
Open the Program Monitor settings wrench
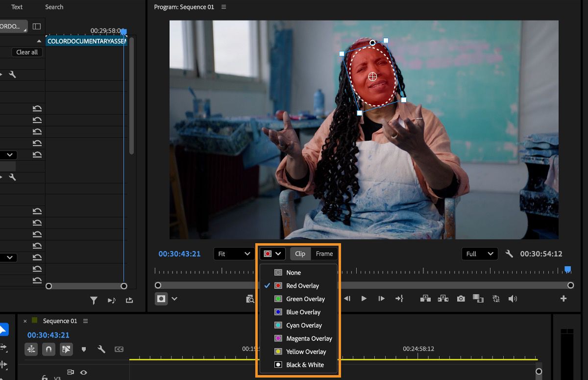point(509,253)
